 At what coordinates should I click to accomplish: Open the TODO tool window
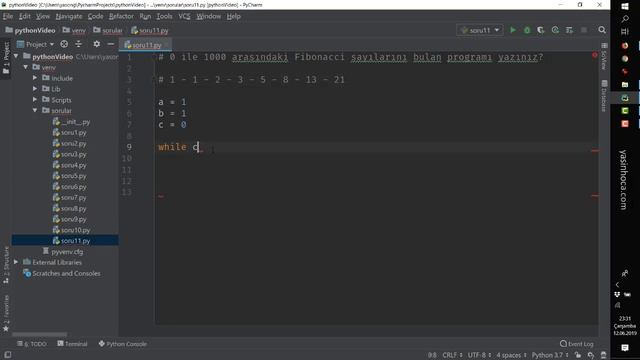pyautogui.click(x=32, y=344)
